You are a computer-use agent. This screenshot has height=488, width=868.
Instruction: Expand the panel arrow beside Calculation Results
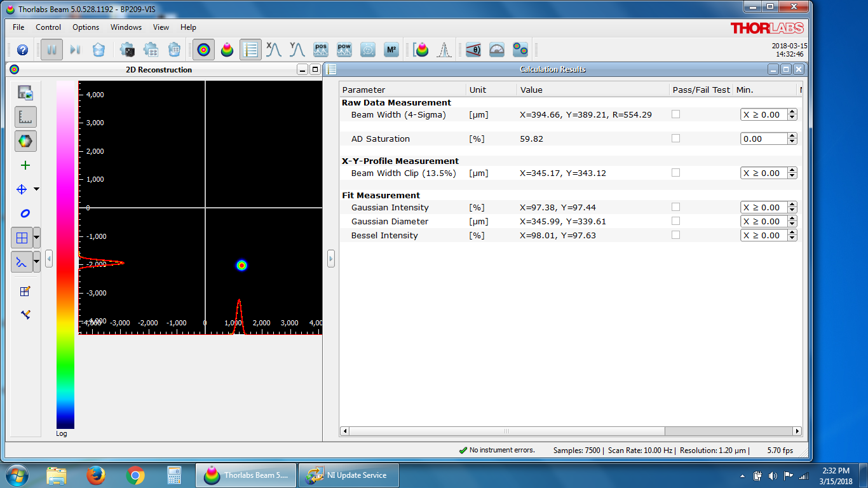click(x=331, y=258)
